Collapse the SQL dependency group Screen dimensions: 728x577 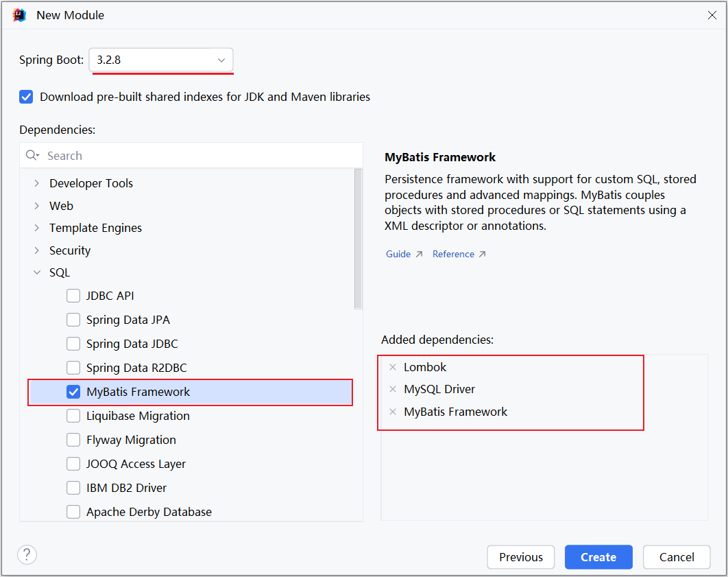36,272
